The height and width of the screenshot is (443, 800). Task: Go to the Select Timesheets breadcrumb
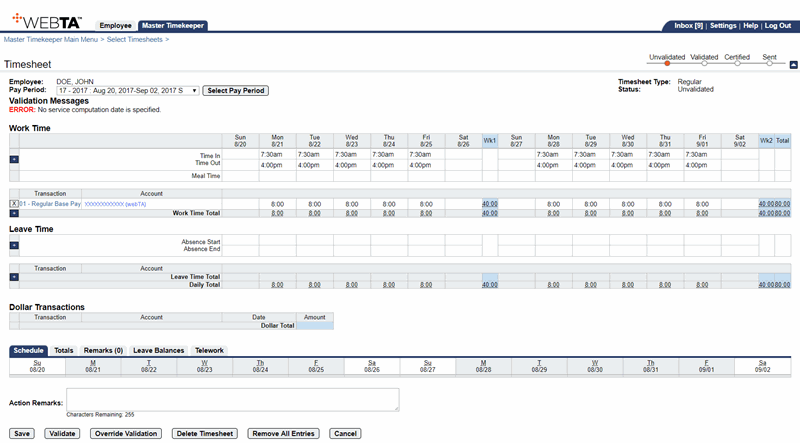coord(135,39)
